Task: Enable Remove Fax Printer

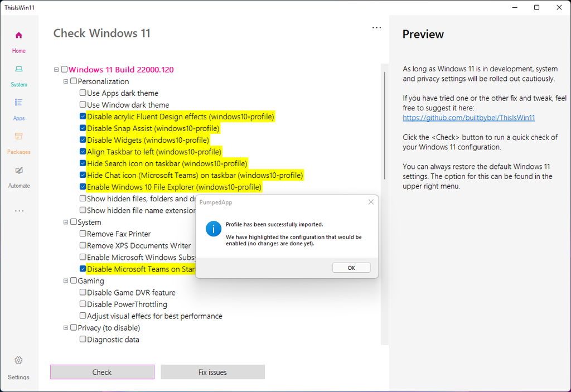Action: tap(83, 234)
